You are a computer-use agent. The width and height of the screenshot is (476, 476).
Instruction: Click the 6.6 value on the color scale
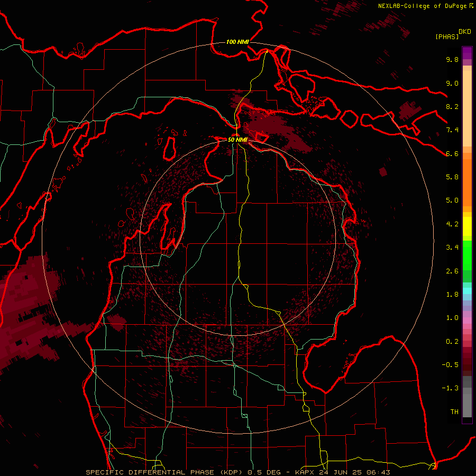tap(452, 153)
